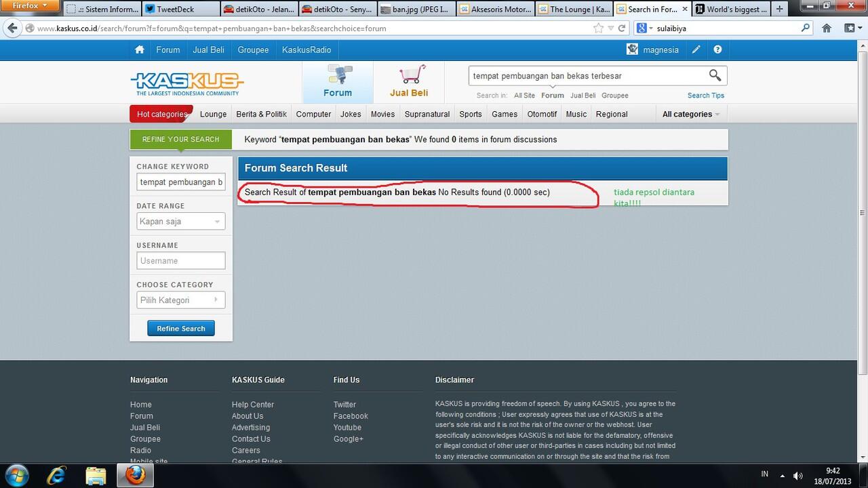This screenshot has width=868, height=488.
Task: Search in Groupee option
Action: (615, 96)
